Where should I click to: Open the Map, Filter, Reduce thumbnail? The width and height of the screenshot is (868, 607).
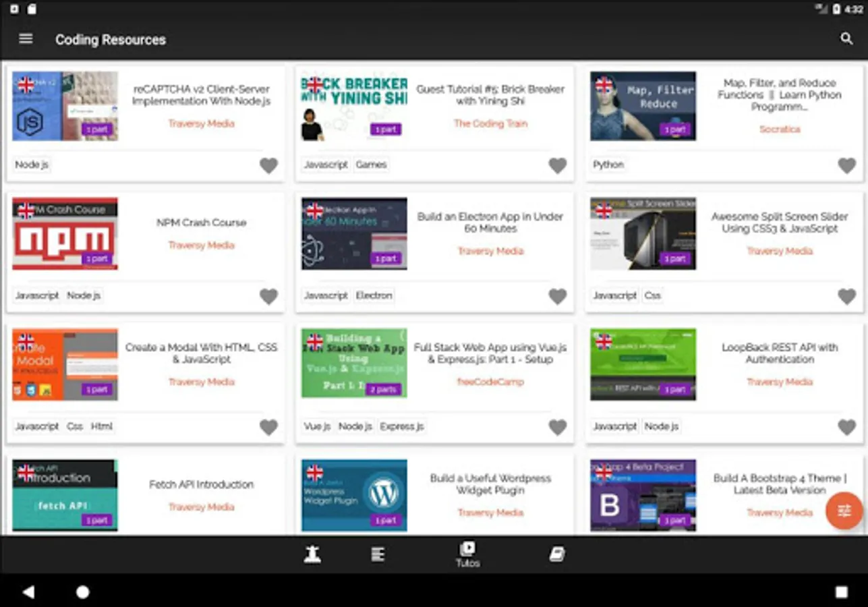643,106
